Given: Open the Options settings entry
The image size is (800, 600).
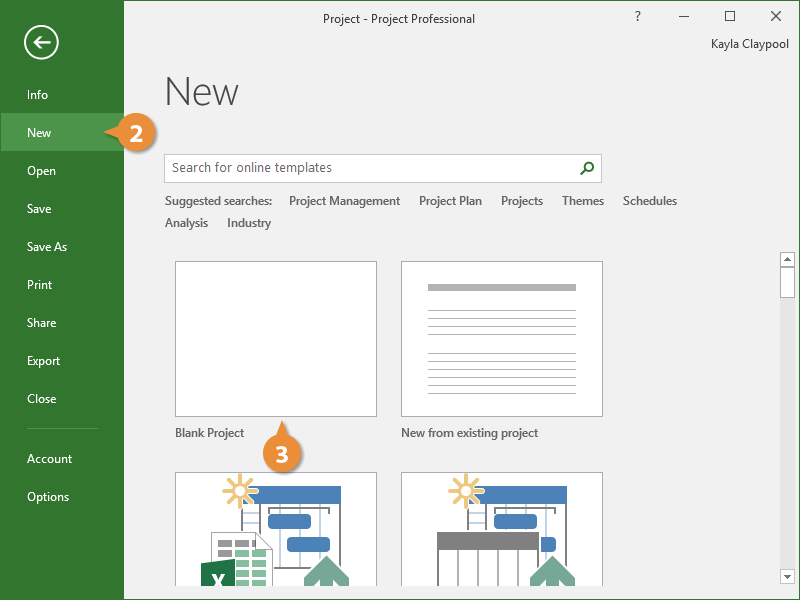Looking at the screenshot, I should (x=48, y=497).
